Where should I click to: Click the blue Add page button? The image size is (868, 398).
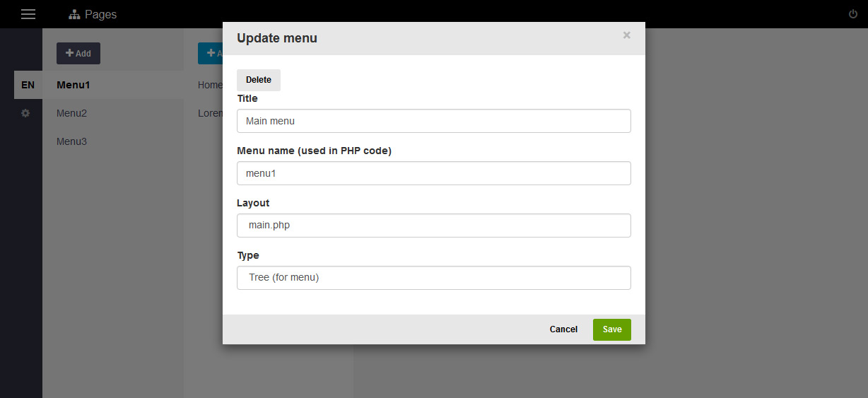pos(211,54)
